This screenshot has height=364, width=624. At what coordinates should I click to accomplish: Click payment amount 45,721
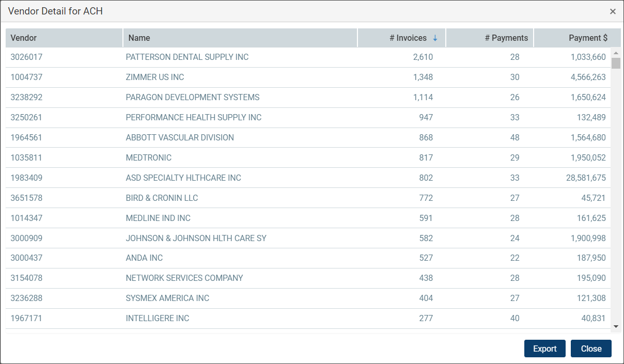click(x=594, y=198)
